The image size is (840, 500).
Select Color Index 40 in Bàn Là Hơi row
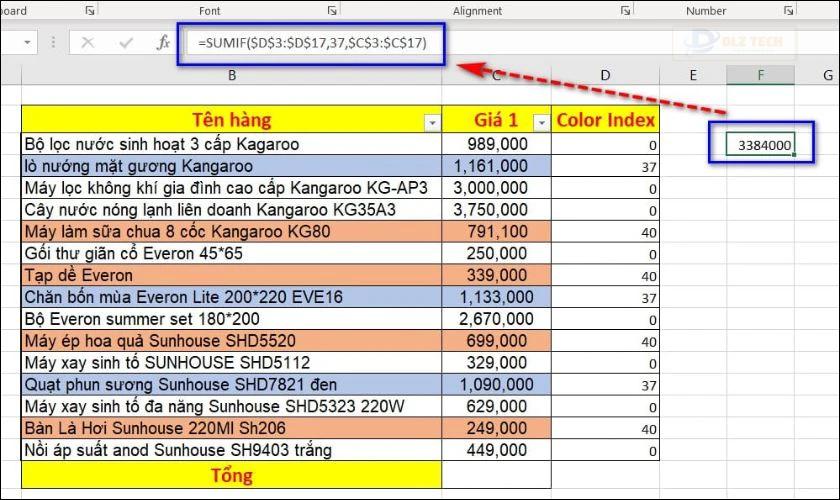click(605, 428)
